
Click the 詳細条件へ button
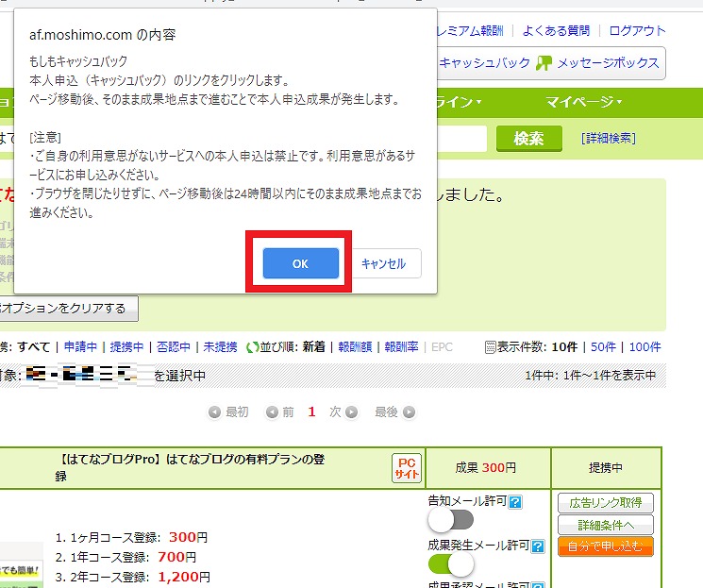606,525
